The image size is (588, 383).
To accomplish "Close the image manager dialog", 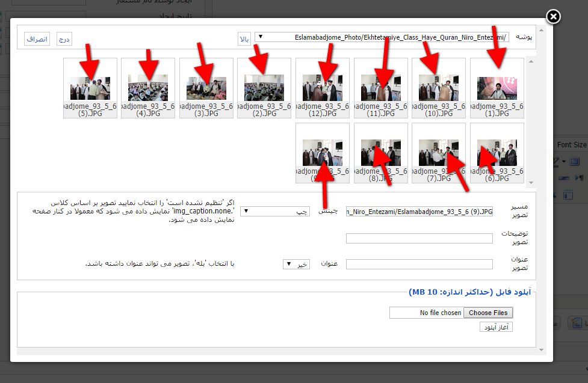I will tap(553, 16).
